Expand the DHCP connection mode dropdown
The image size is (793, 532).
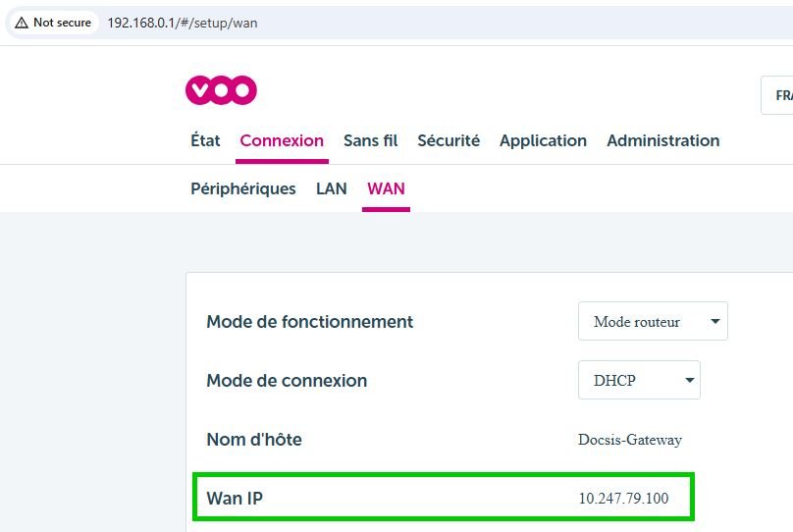pyautogui.click(x=639, y=380)
